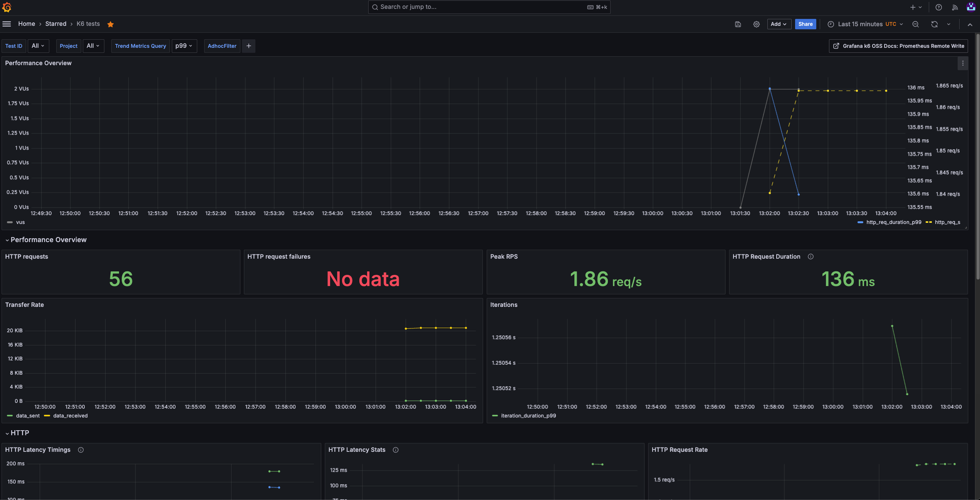Open the hamburger navigation menu
The height and width of the screenshot is (500, 980).
pos(7,24)
